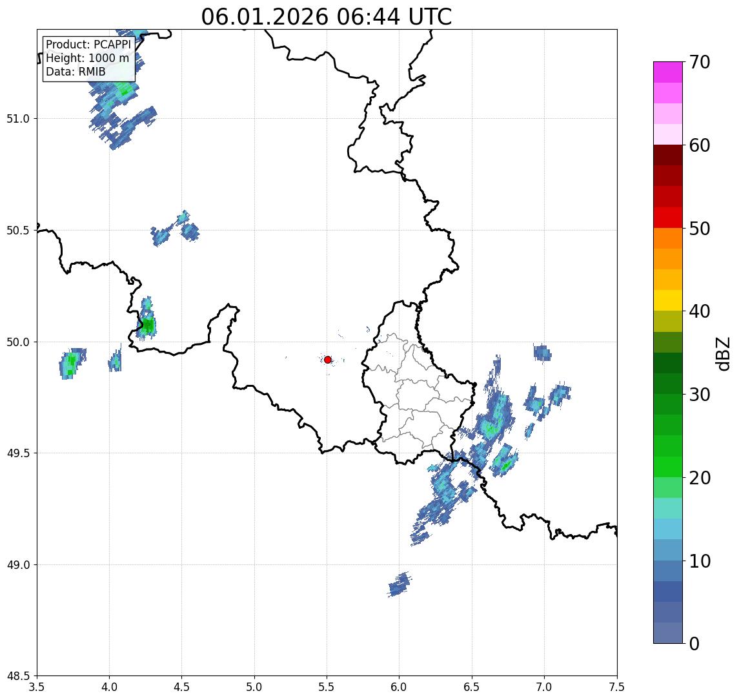Screen dimensions: 739x700
Task: Click the 70 tick on colorbar
Action: [x=700, y=62]
